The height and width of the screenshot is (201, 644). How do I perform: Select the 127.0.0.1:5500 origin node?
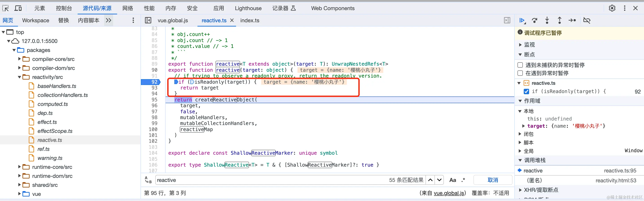[39, 41]
